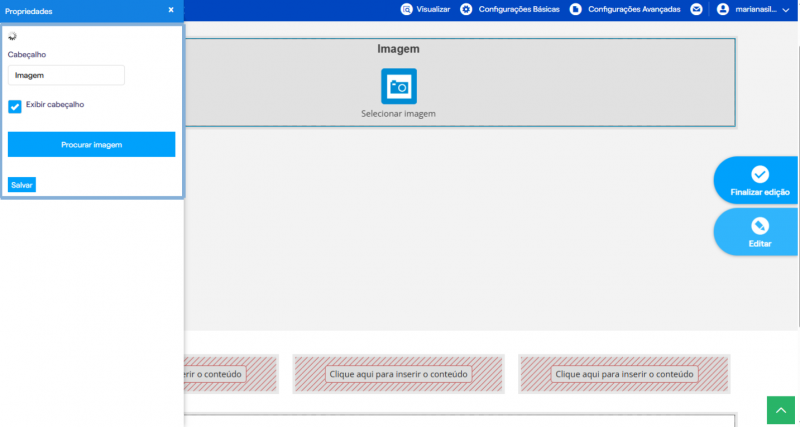This screenshot has width=800, height=427.
Task: Click the Procurar imagem button
Action: [x=92, y=144]
